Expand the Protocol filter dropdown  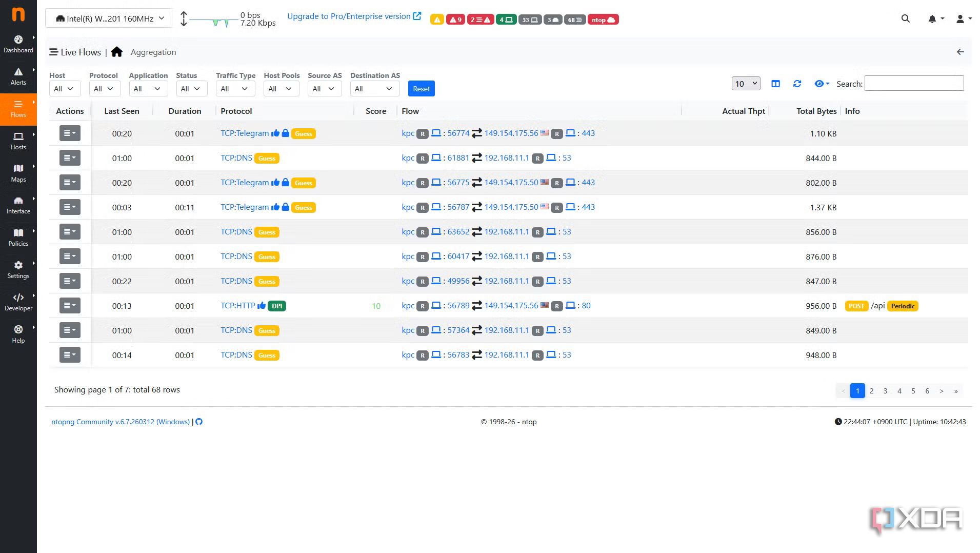(105, 89)
